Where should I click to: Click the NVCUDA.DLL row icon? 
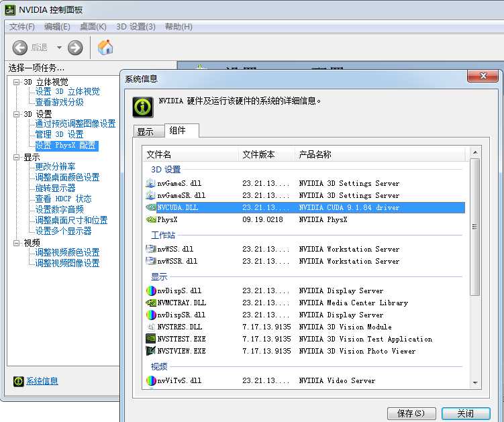point(151,207)
